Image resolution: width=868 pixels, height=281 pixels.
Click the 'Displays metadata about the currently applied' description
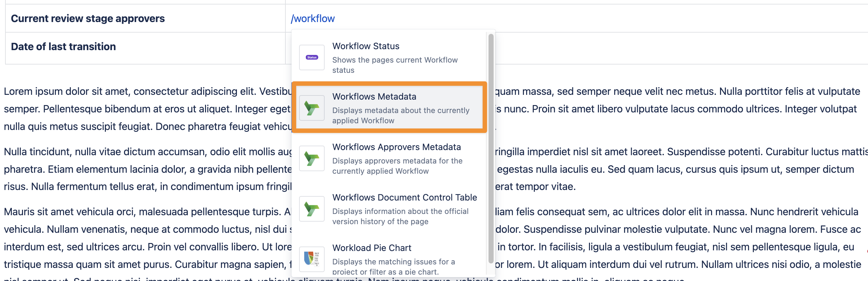[400, 115]
